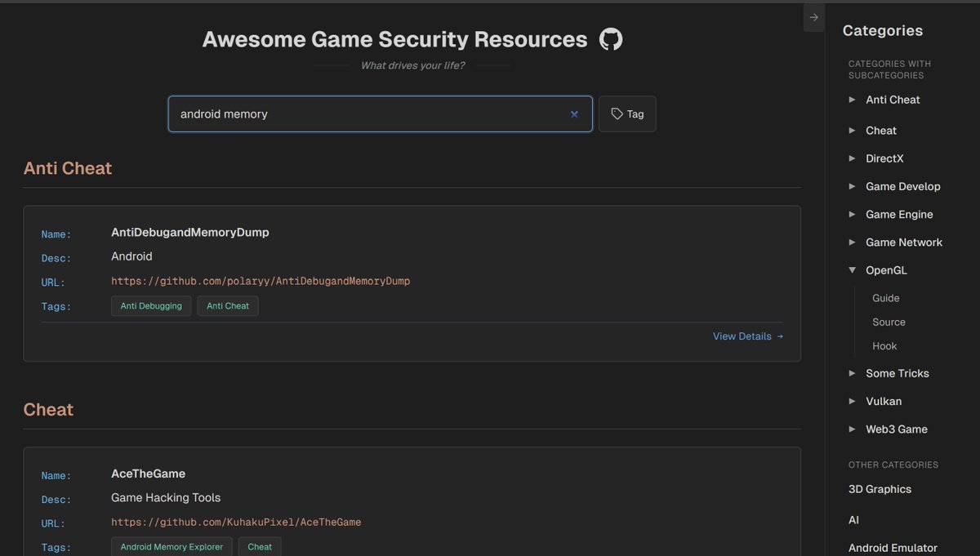Viewport: 980px width, 556px height.
Task: Open the AntiDebugandMemoryDump GitHub URL
Action: click(x=261, y=281)
